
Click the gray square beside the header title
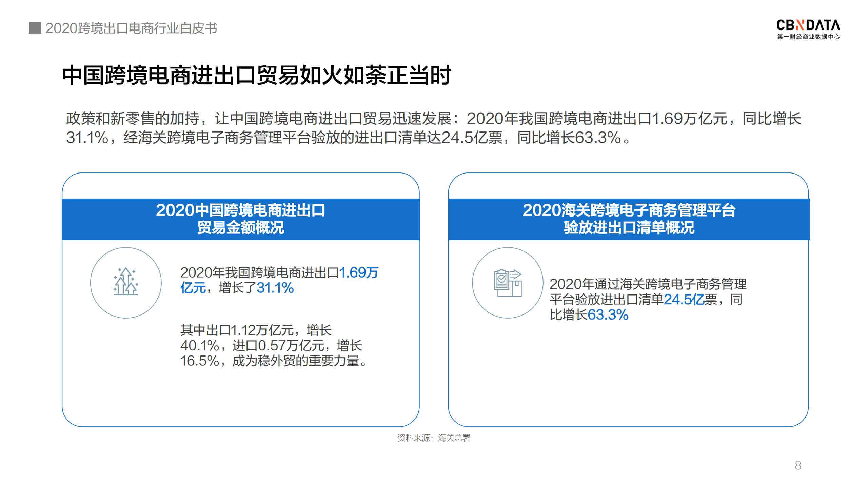click(35, 28)
